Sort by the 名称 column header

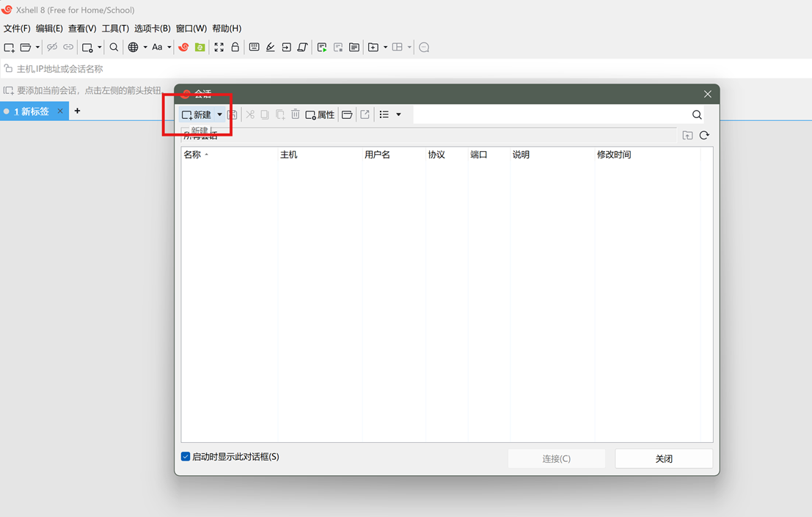point(230,155)
